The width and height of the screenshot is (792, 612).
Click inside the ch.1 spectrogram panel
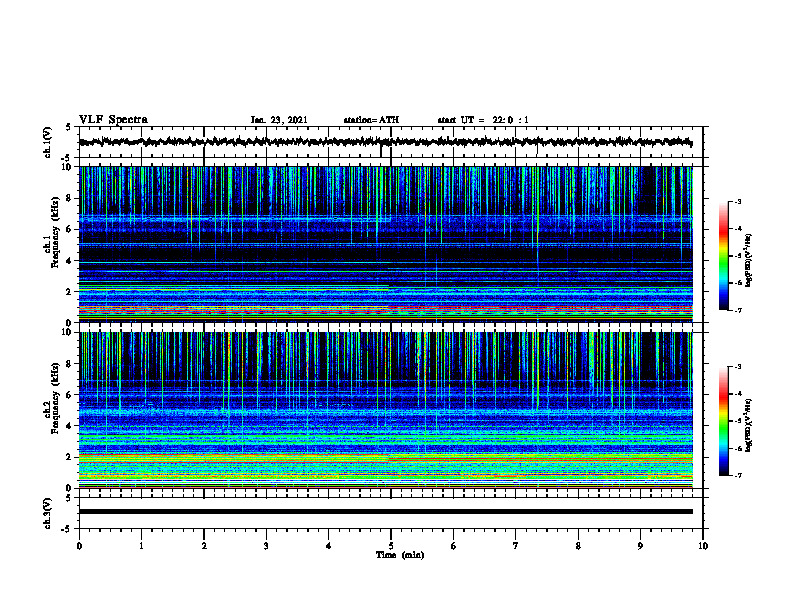point(385,244)
